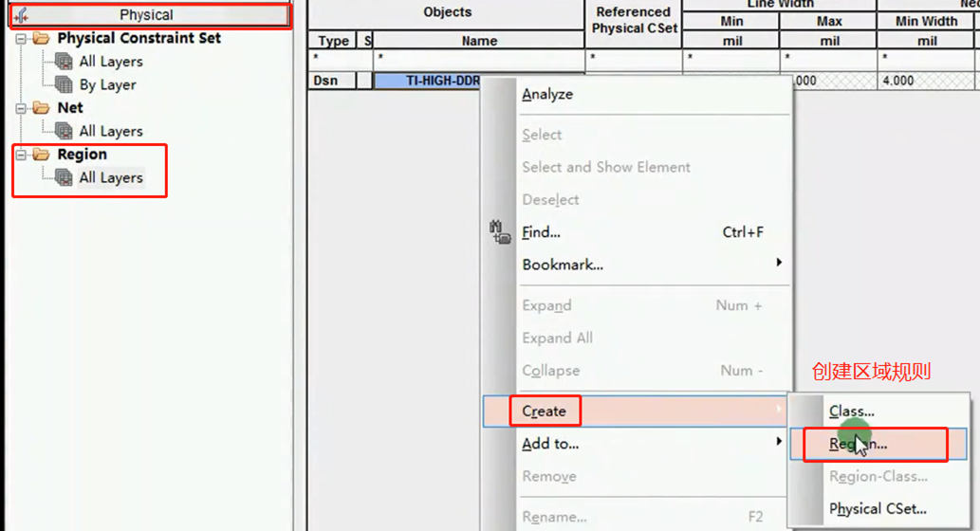The image size is (980, 531).
Task: Select Physical Constraint Set folder icon
Action: point(41,38)
